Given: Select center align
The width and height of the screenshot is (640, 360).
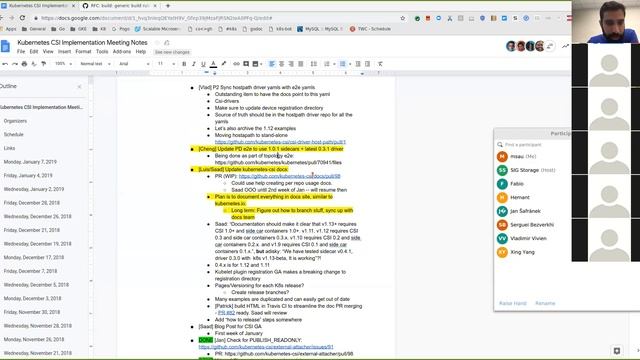Looking at the screenshot, I should (281, 64).
